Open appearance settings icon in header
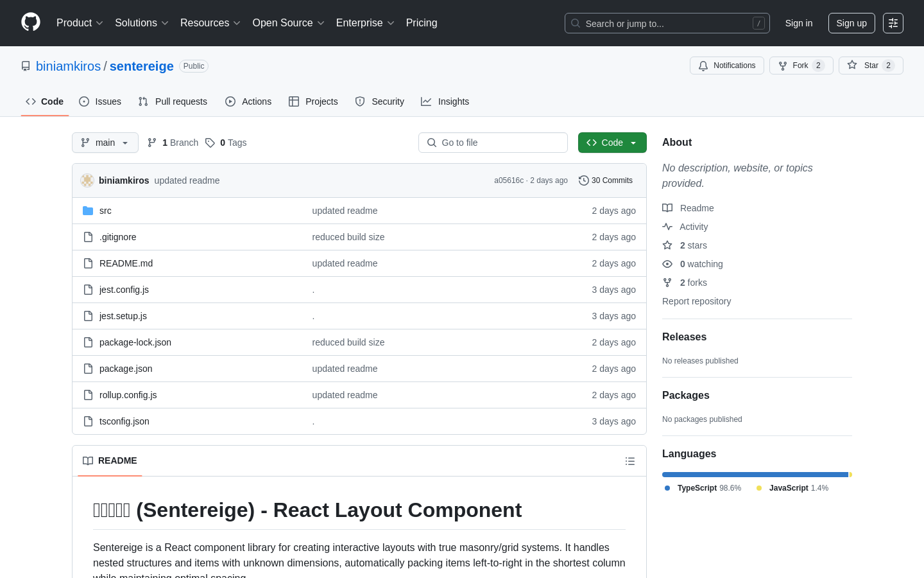This screenshot has height=578, width=924. (893, 23)
